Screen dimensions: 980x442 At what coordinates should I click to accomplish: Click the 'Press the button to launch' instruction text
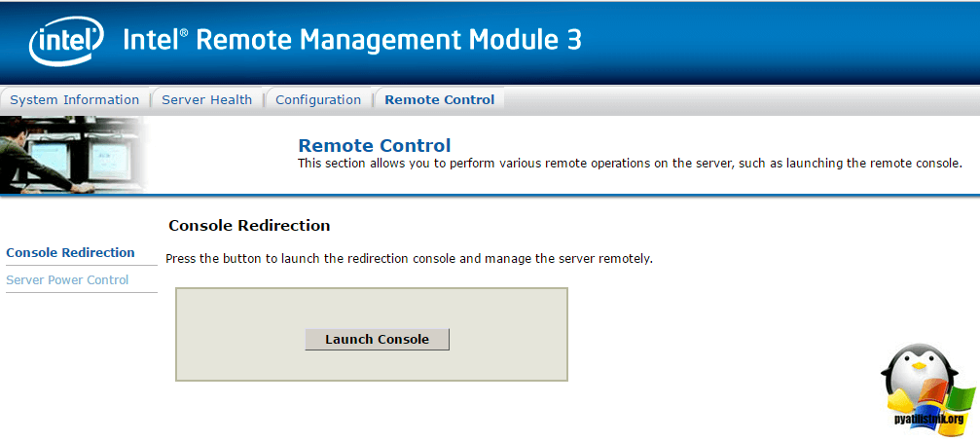(409, 259)
